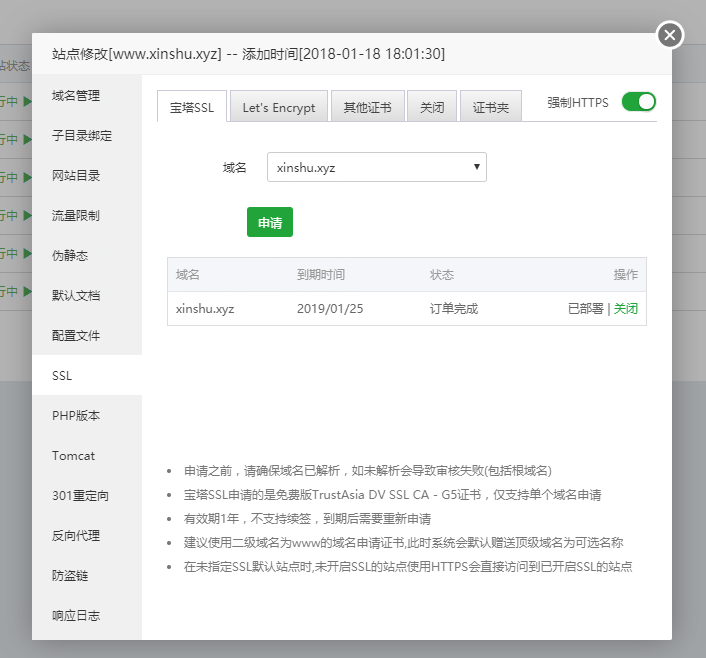Open 域名管理 in the sidebar
706x658 pixels.
pyautogui.click(x=76, y=96)
